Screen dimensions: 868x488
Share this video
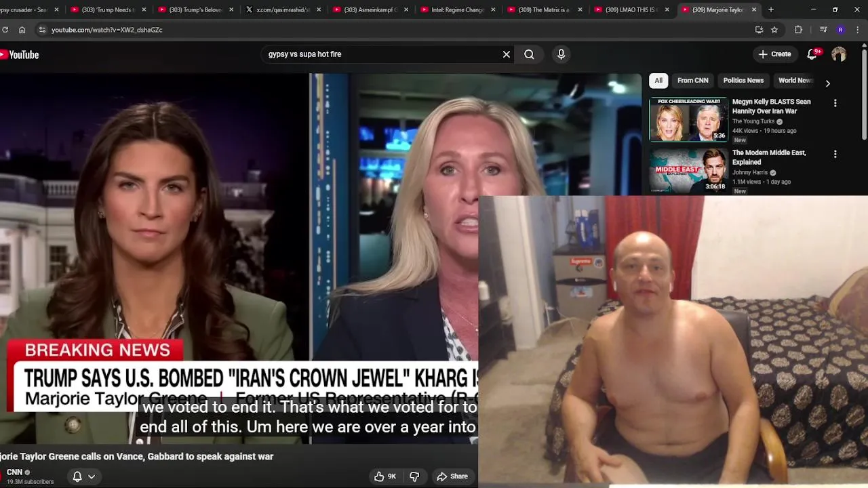click(x=452, y=476)
